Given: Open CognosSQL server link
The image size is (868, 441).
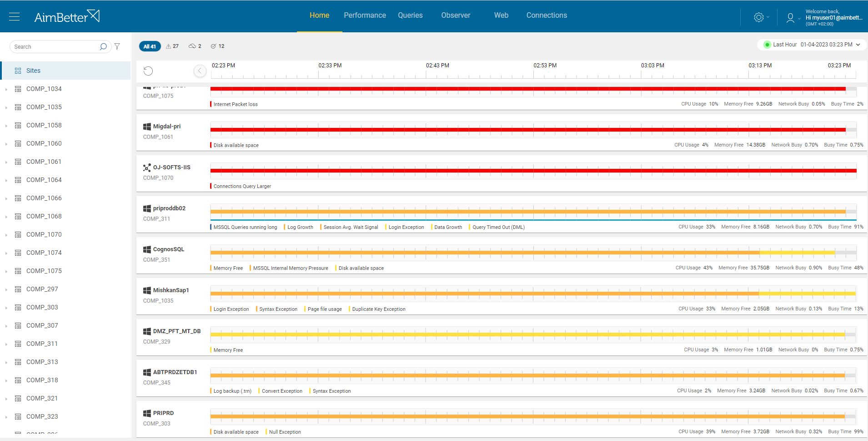Looking at the screenshot, I should coord(169,249).
